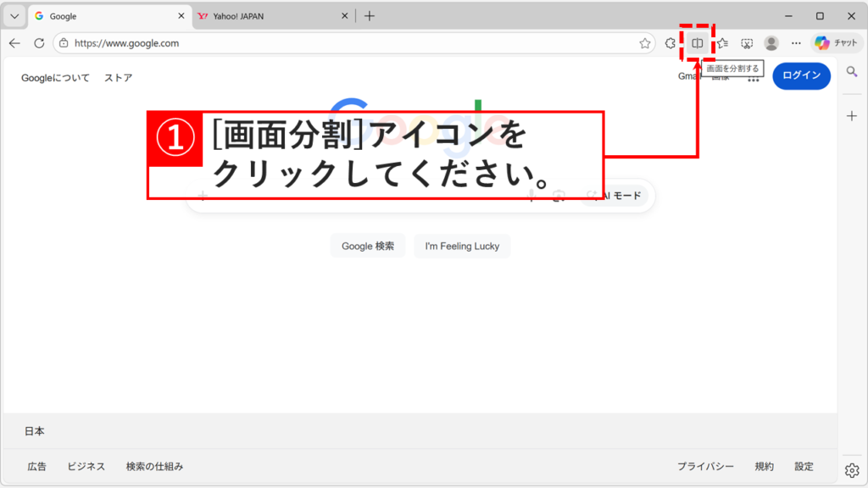Select the microphone voice search icon
This screenshot has height=488, width=868.
coord(531,196)
